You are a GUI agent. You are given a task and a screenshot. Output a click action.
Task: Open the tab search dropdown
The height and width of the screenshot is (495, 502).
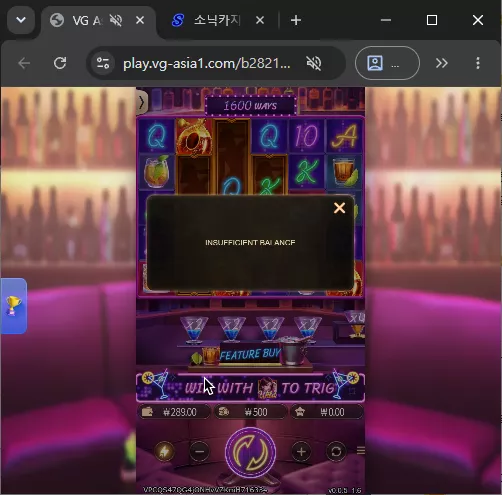(x=21, y=20)
